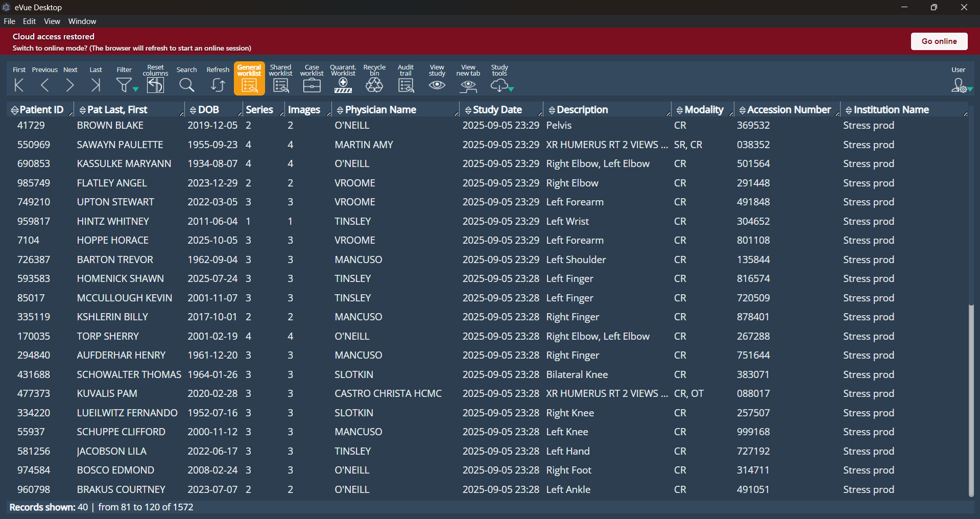Open the User settings dropdown
Screen dimensions: 980x519
click(970, 89)
